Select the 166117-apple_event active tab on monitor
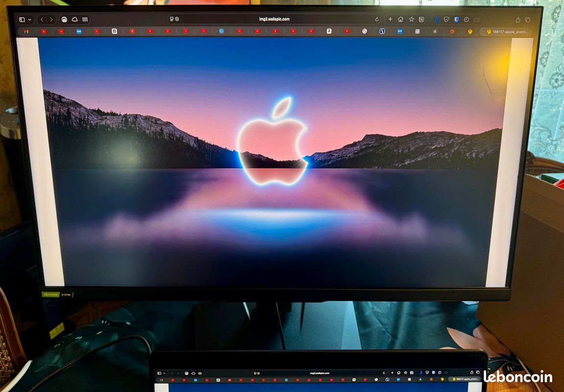 point(505,32)
